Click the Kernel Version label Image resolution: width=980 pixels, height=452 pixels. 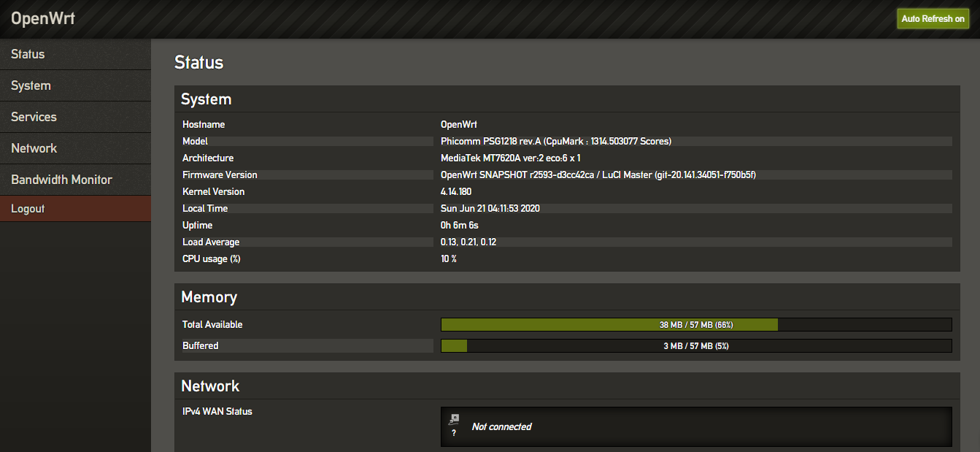tap(214, 191)
